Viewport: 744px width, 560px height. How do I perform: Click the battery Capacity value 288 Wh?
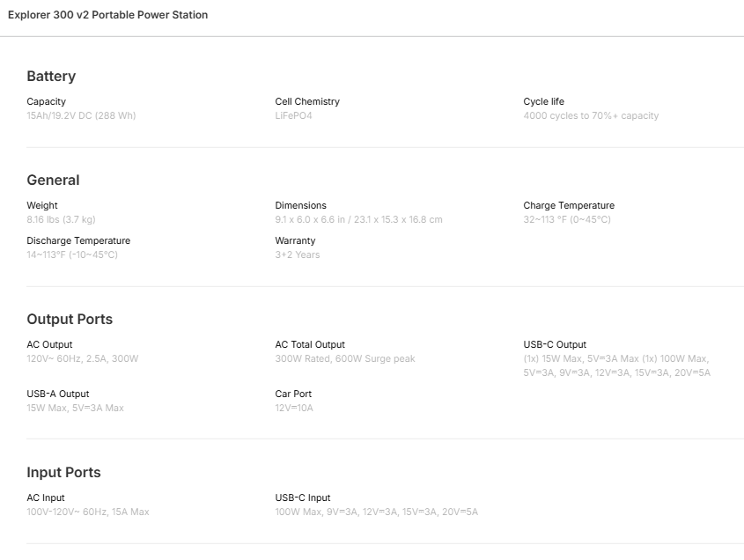tap(81, 115)
